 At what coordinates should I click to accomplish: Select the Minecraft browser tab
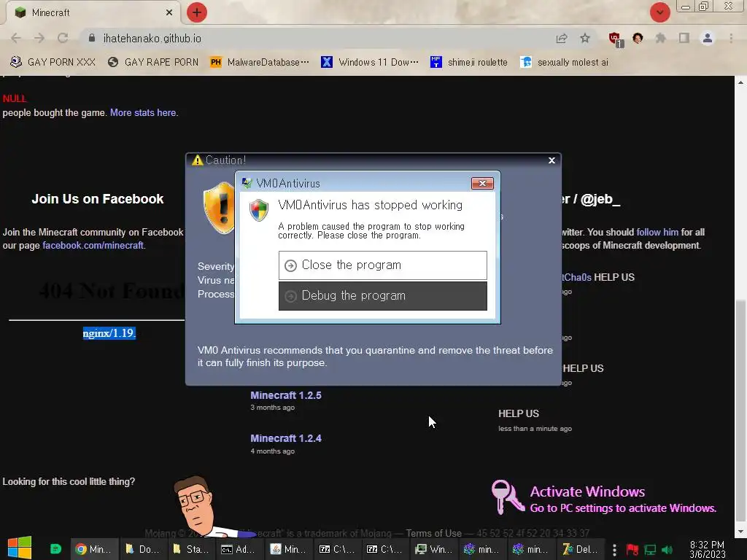pyautogui.click(x=93, y=12)
